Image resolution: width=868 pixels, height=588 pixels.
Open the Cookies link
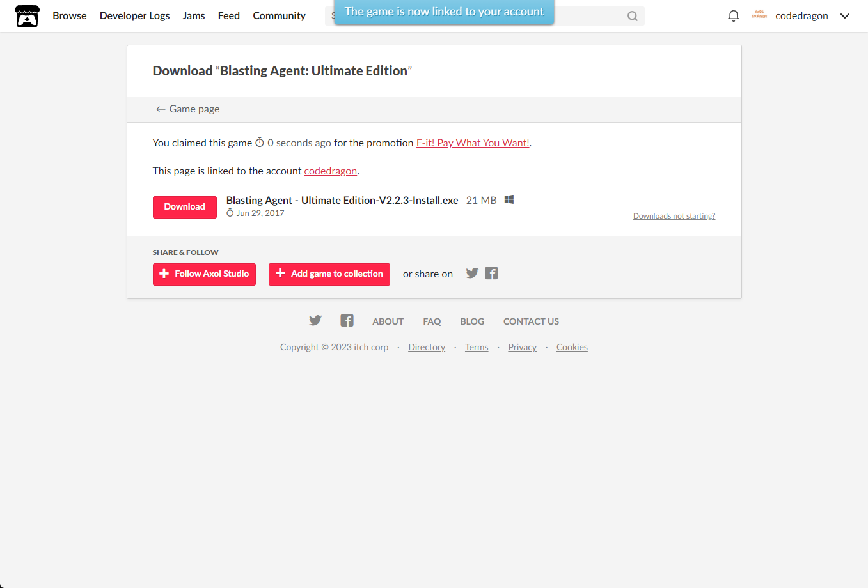coord(572,347)
